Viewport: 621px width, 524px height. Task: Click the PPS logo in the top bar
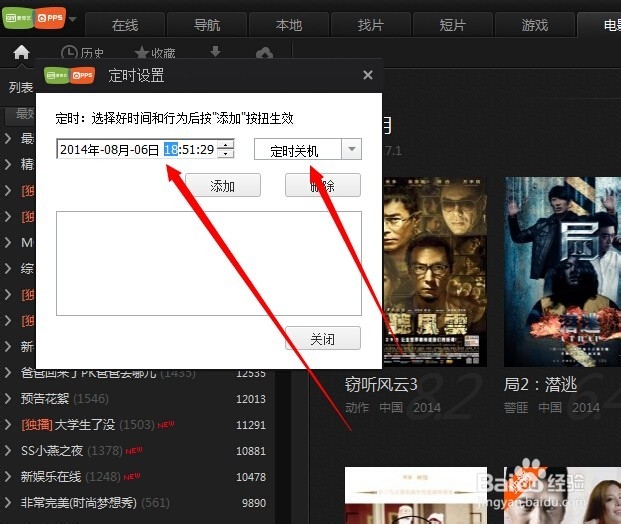point(34,18)
